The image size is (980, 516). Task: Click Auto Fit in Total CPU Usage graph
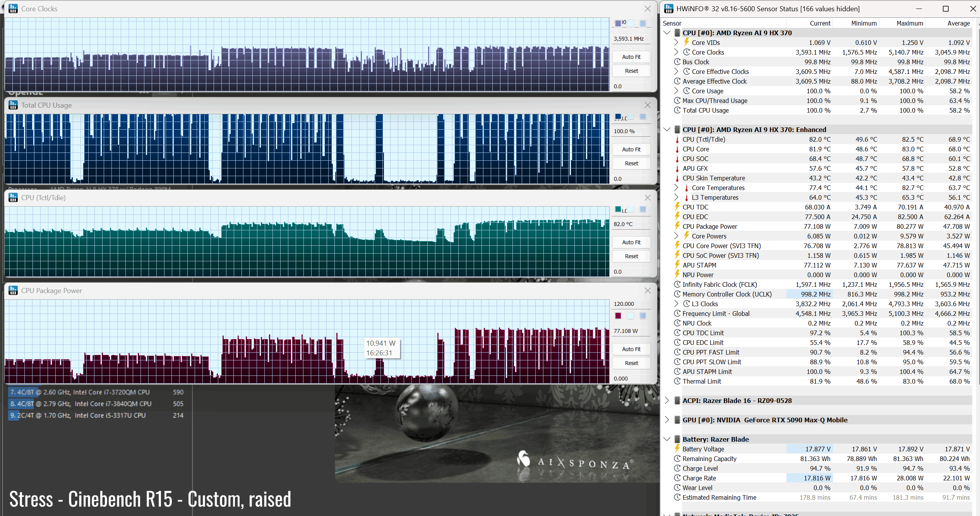(631, 149)
